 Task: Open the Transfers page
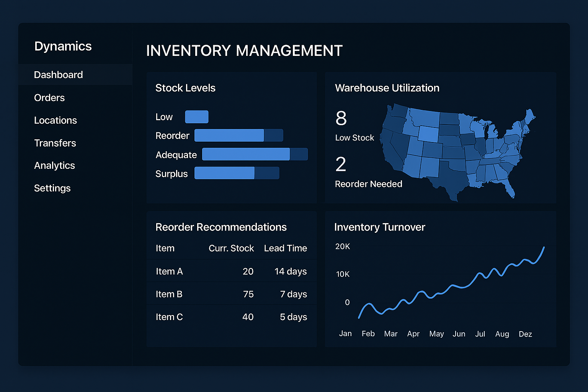55,143
